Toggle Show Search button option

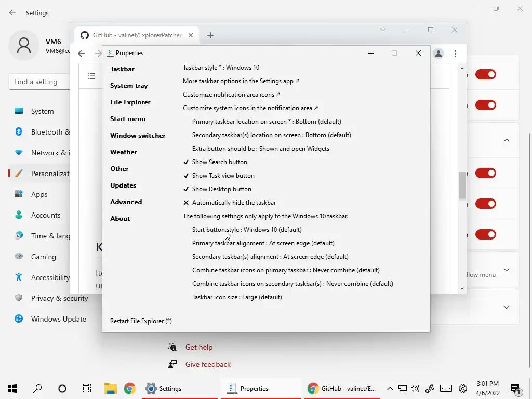[x=215, y=162]
